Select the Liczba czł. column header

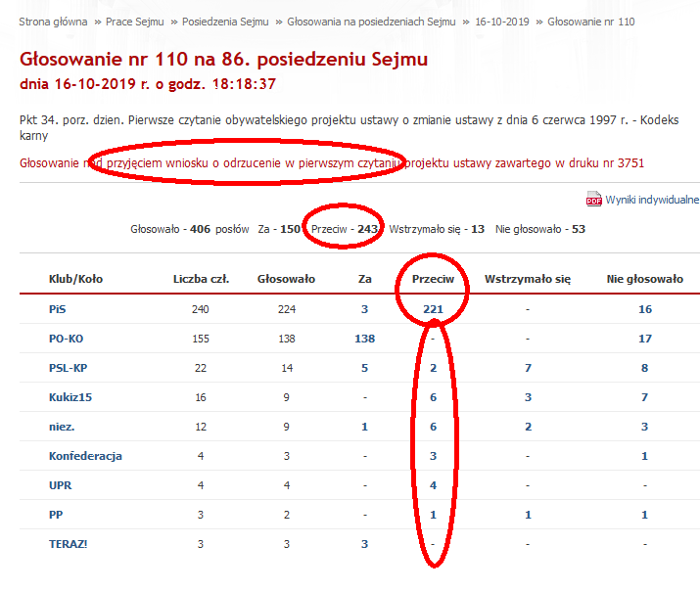click(x=201, y=279)
